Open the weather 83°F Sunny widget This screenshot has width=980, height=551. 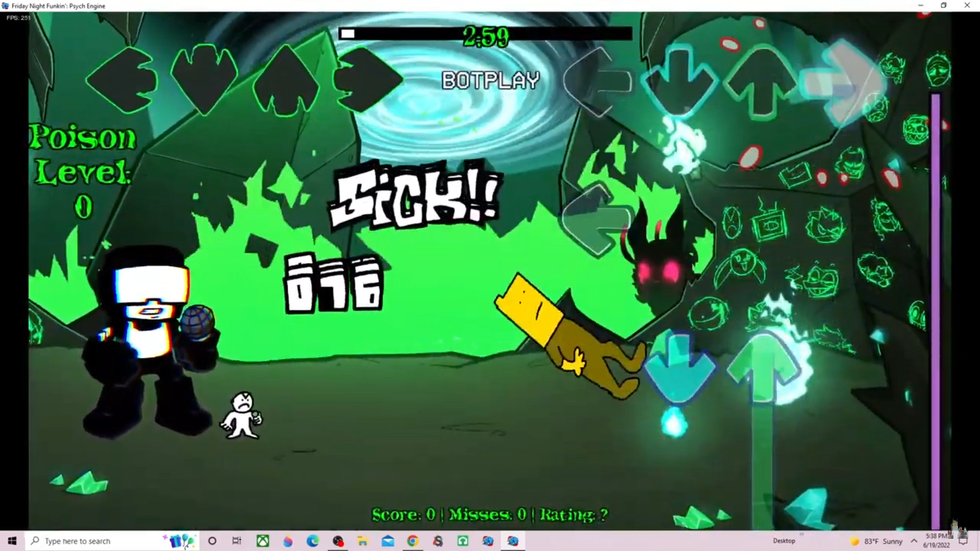click(x=876, y=541)
